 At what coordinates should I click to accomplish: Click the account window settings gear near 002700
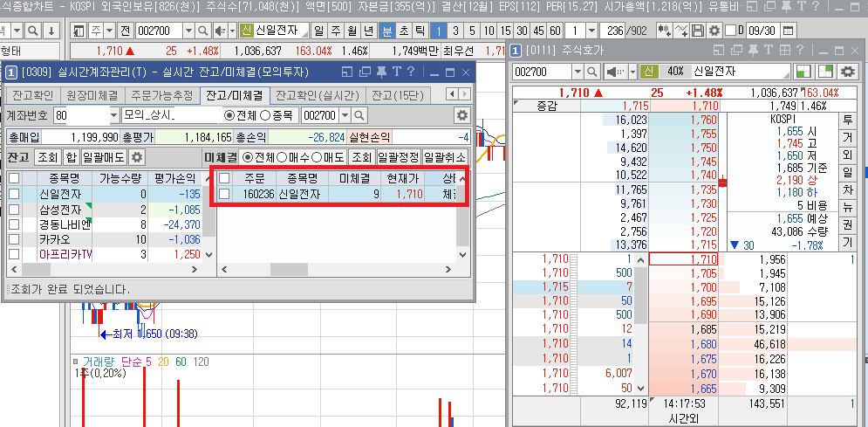click(461, 116)
